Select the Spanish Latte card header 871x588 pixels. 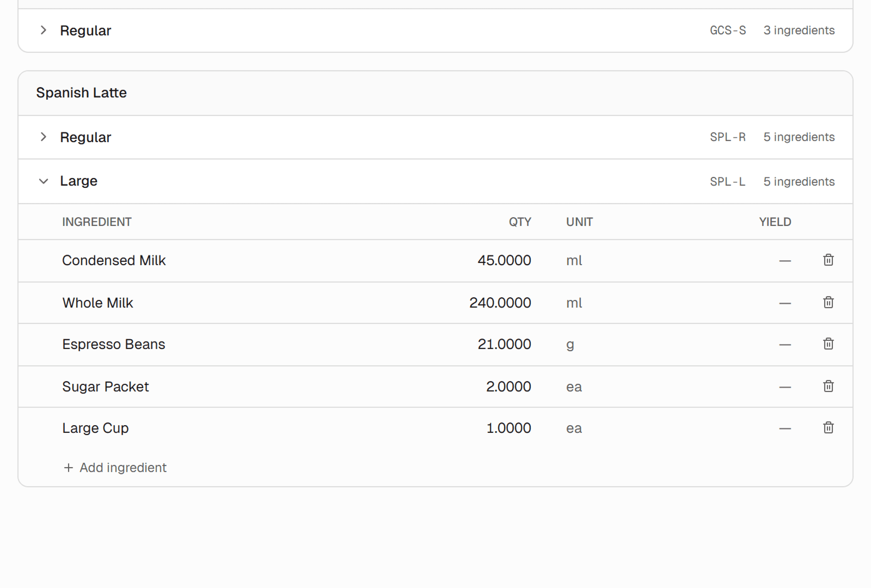81,93
